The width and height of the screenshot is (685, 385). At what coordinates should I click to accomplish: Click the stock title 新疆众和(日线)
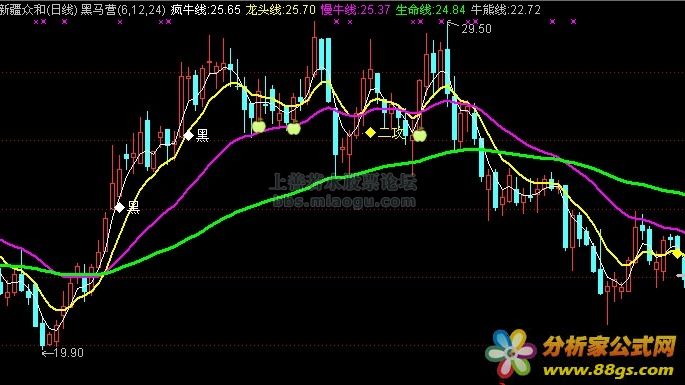point(39,10)
